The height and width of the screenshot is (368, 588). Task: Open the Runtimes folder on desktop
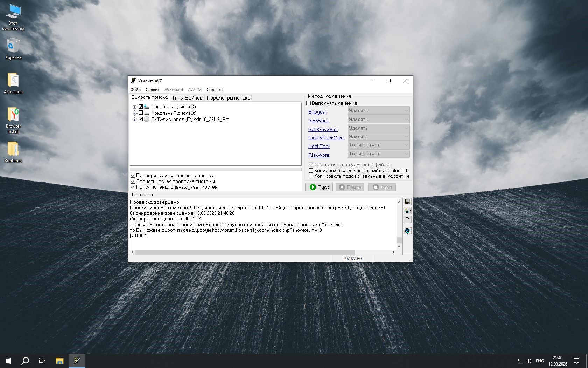[x=13, y=152]
